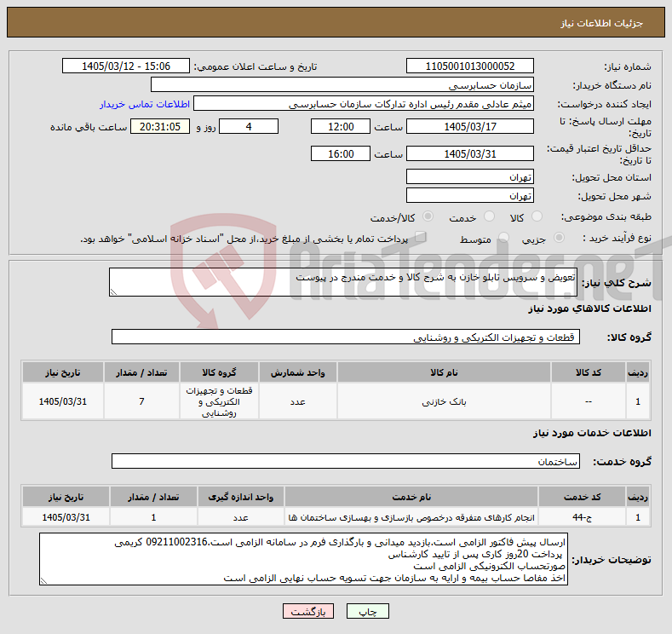This screenshot has height=634, width=672.
Task: Click the اطلاعات خدمات مورد نیاز heading
Action: 592,433
